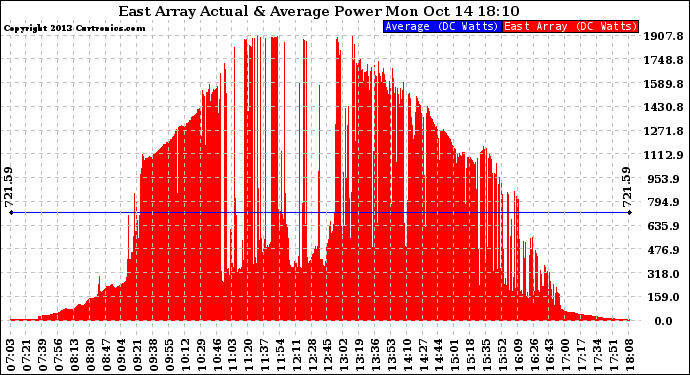Click the y-axis value '1112.9'

point(663,155)
